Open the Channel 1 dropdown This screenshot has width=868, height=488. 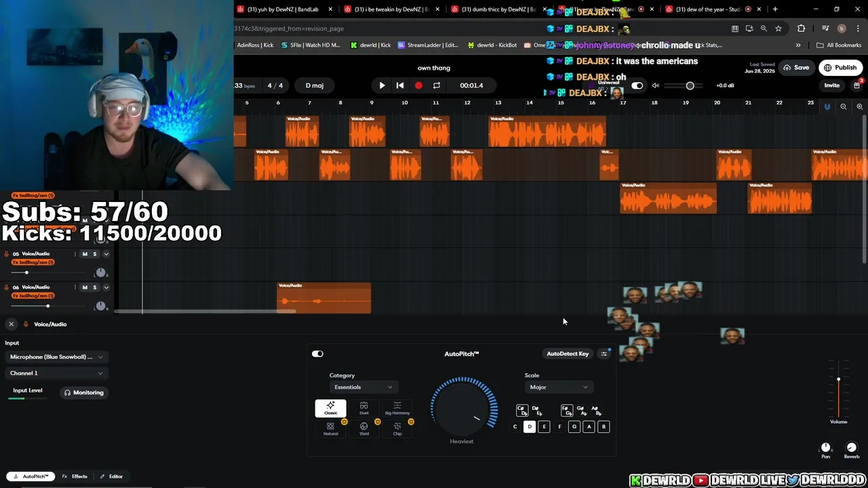(x=56, y=373)
